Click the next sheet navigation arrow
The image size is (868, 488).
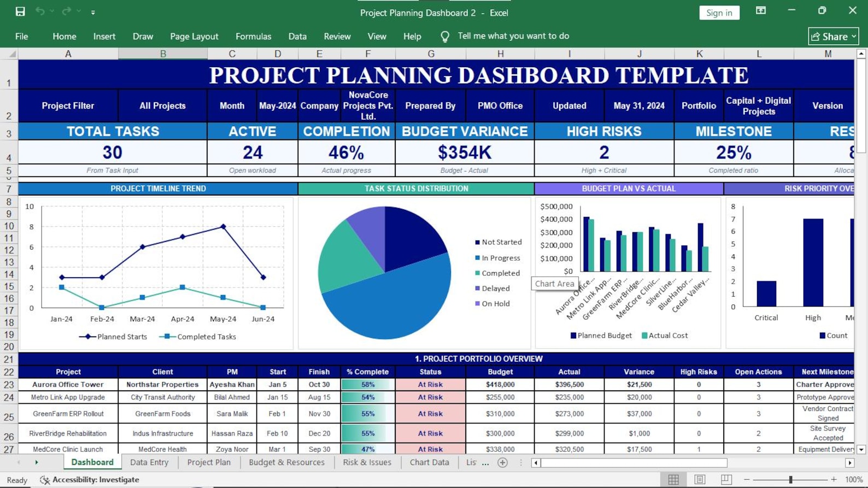[37, 462]
